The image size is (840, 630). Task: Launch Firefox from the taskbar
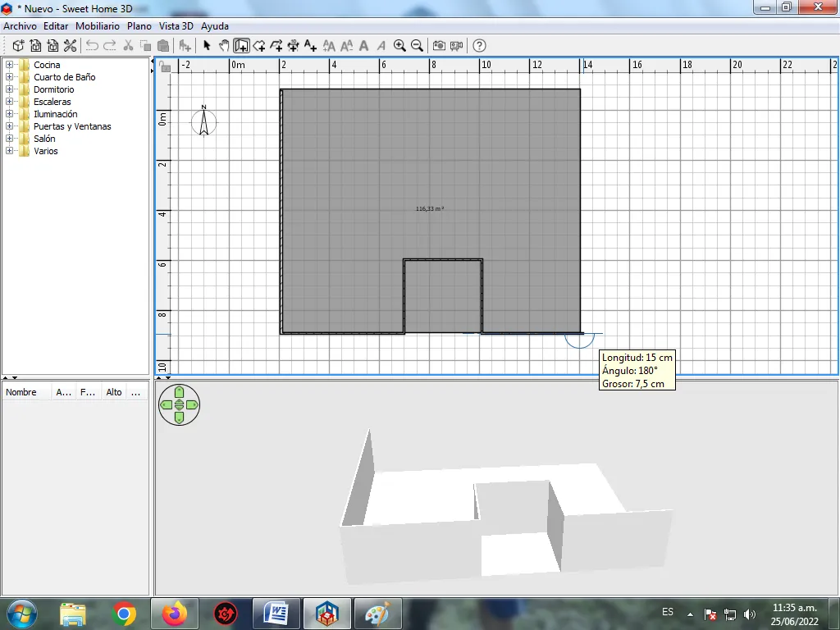click(x=174, y=614)
